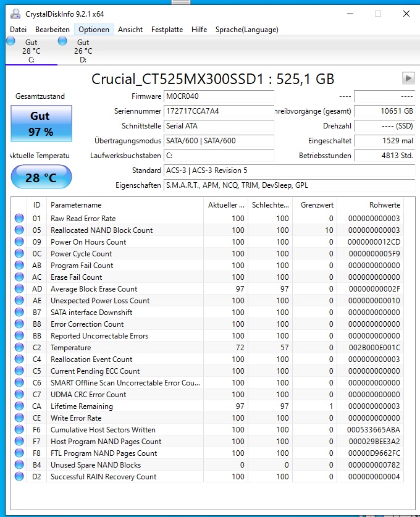Click the total writes value 10651 GB
Image resolution: width=420 pixels, height=517 pixels.
pos(384,111)
